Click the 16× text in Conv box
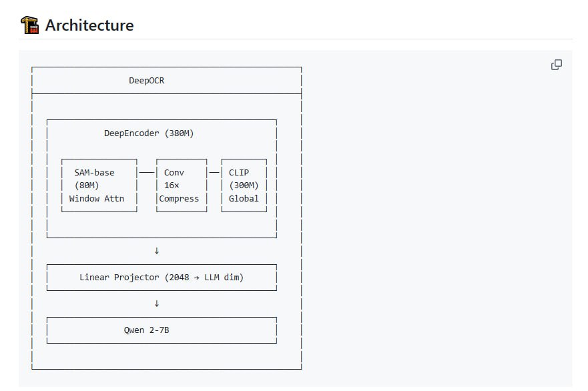This screenshot has width=588, height=391. point(172,185)
